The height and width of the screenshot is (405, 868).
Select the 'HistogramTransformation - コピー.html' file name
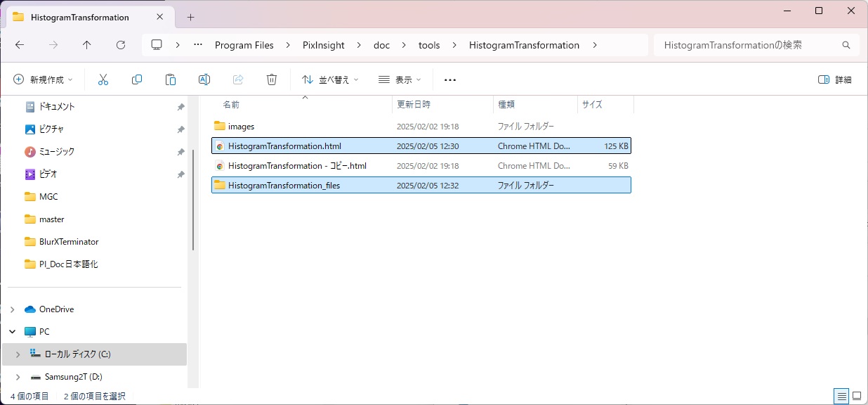[297, 166]
